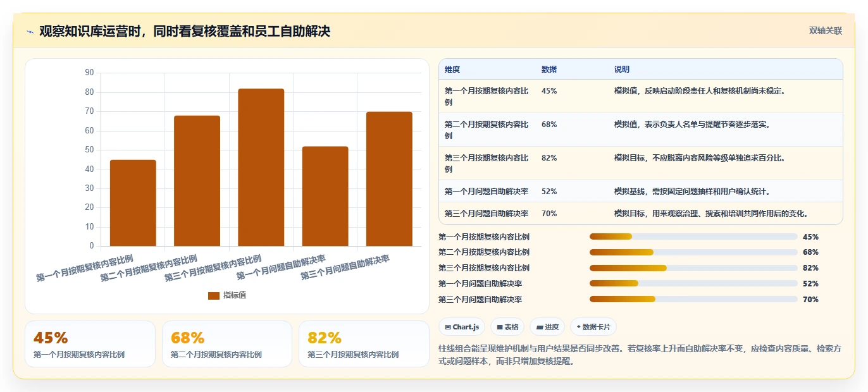868x392 pixels.
Task: Click the 90 label on the y-axis
Action: click(x=89, y=73)
